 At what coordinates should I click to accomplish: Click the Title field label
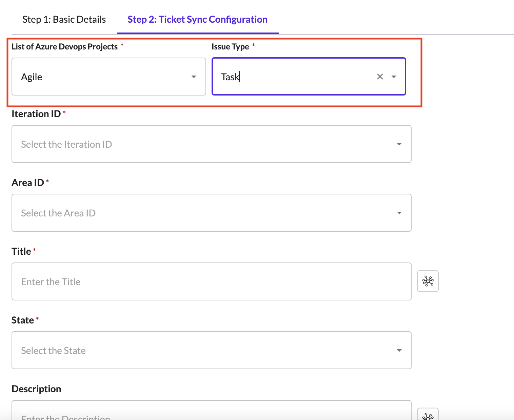(21, 252)
